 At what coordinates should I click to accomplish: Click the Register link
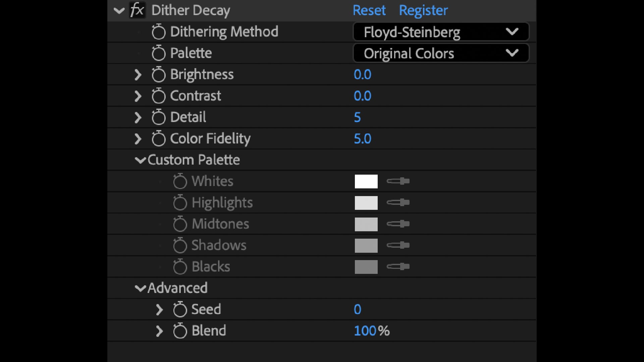point(423,10)
